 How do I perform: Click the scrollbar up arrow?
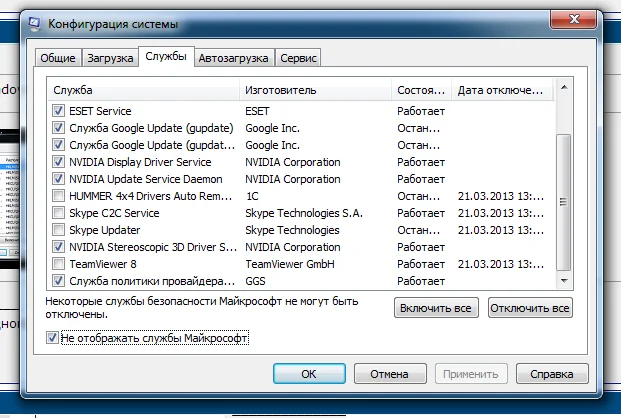point(564,87)
